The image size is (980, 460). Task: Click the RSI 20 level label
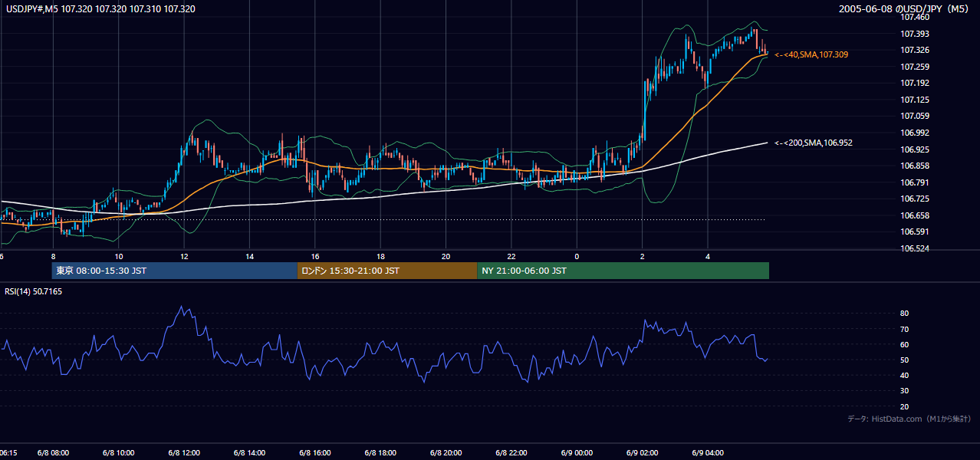904,406
